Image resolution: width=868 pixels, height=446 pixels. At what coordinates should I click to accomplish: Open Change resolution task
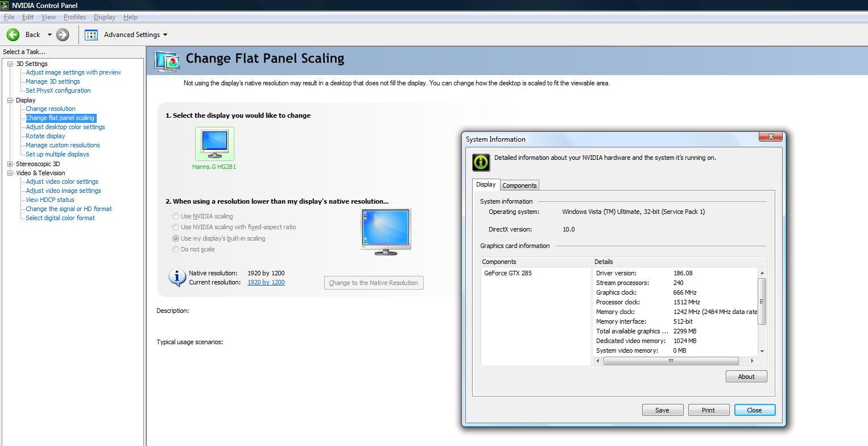point(51,109)
